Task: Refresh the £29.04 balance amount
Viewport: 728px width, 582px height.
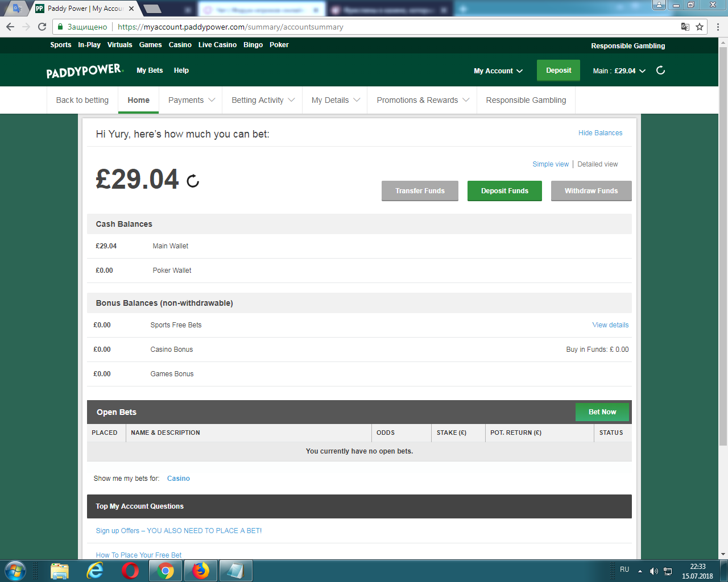Action: [193, 181]
